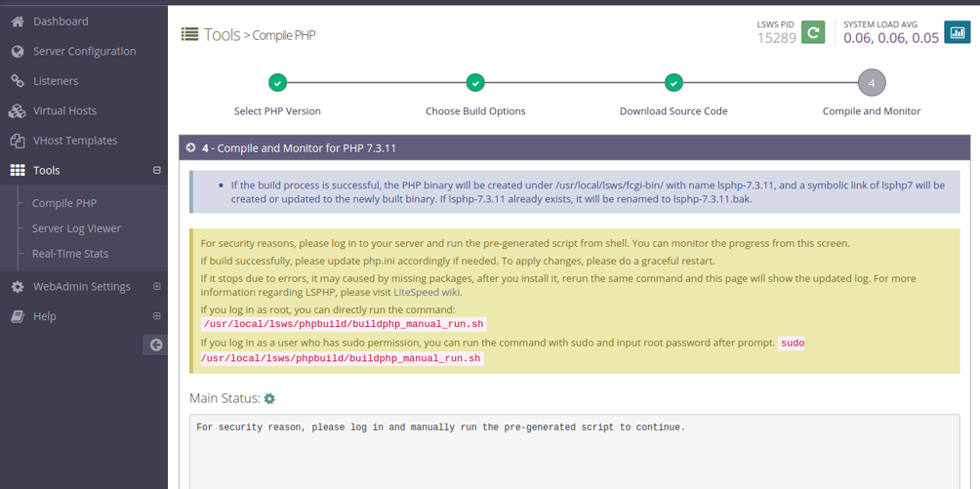Click the Download Source Code step label
980x489 pixels.
click(674, 111)
